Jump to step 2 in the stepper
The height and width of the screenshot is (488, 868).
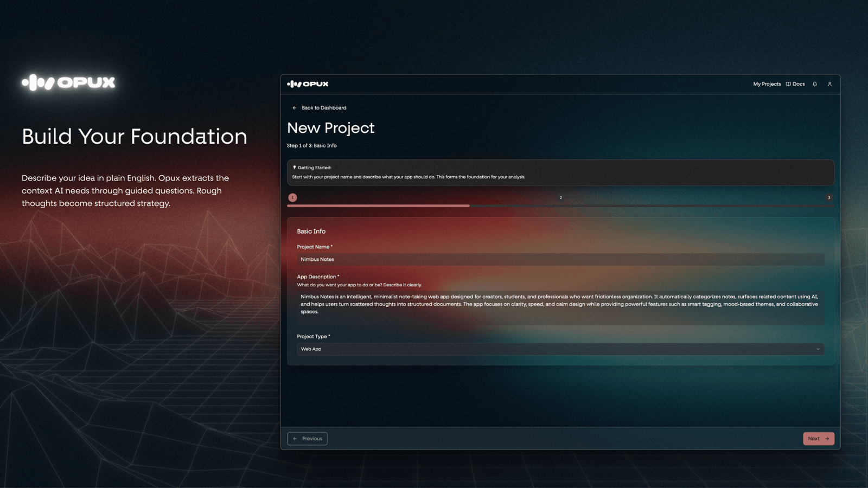[x=560, y=197]
